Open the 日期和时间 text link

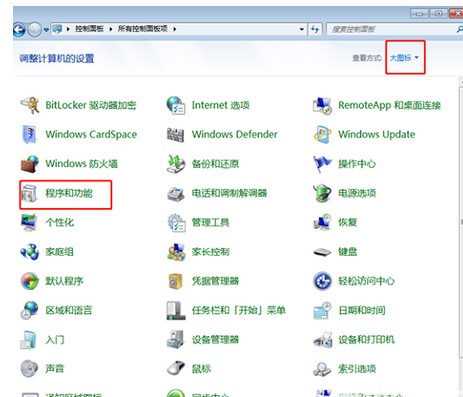(362, 310)
